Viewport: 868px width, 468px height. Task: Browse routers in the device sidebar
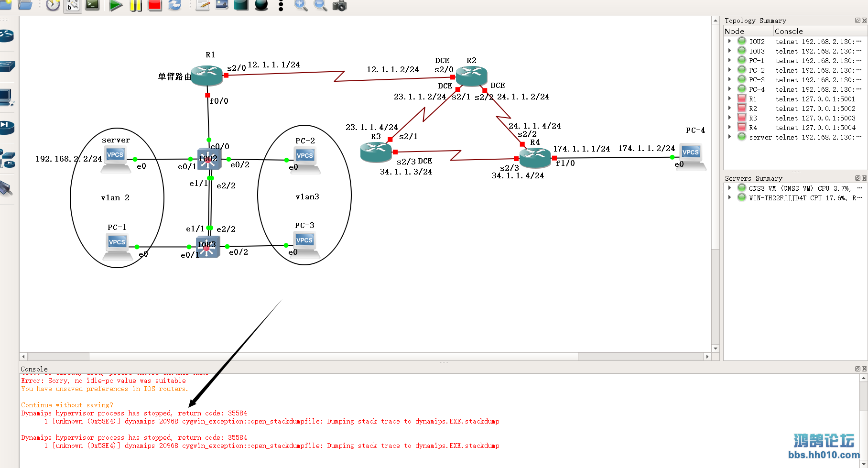[x=7, y=35]
